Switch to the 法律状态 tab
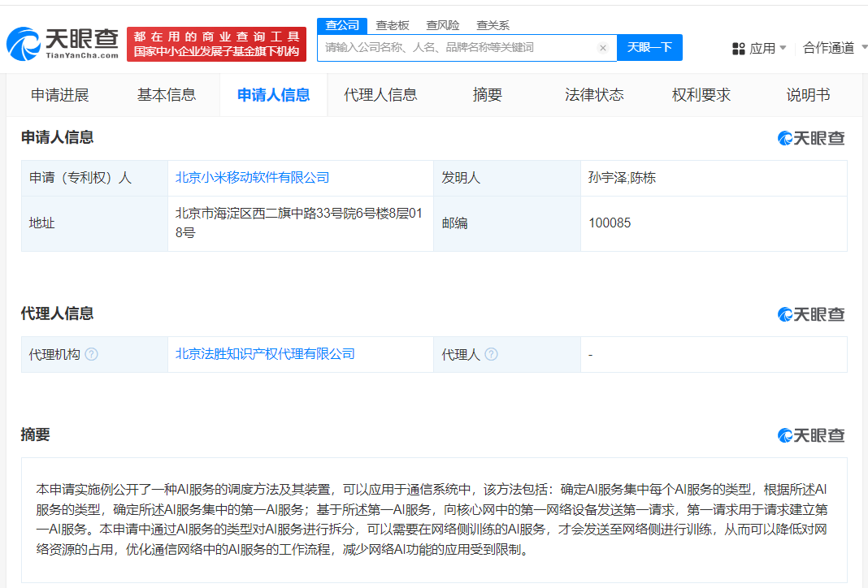Viewport: 868px width, 588px height. click(594, 95)
